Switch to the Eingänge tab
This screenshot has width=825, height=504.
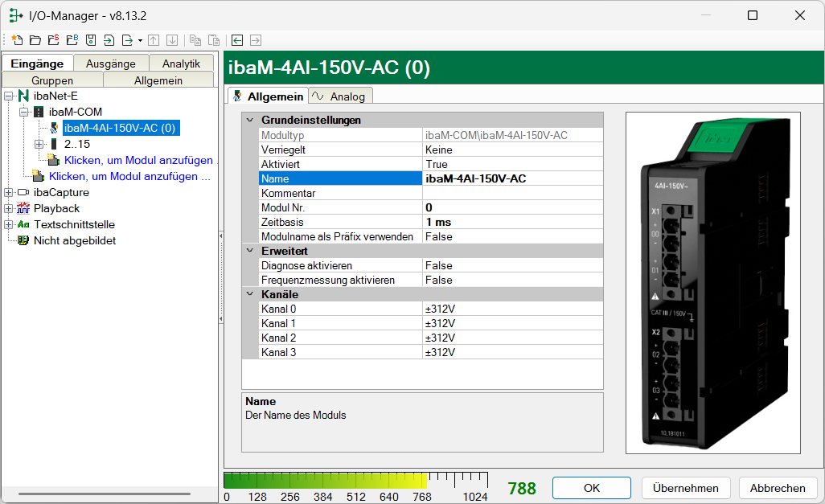pos(37,64)
